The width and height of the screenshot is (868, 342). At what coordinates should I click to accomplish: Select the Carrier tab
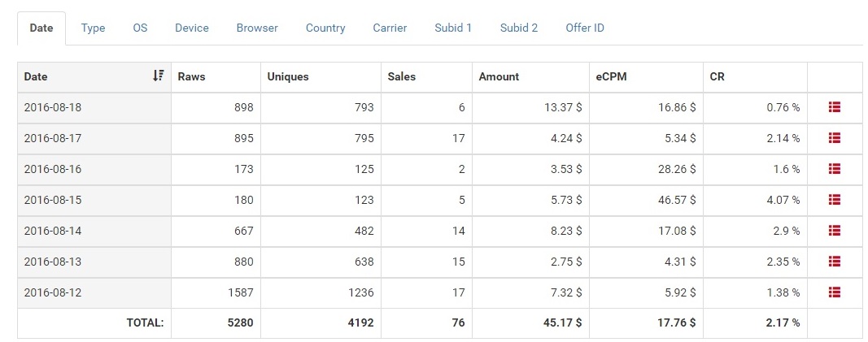(390, 28)
